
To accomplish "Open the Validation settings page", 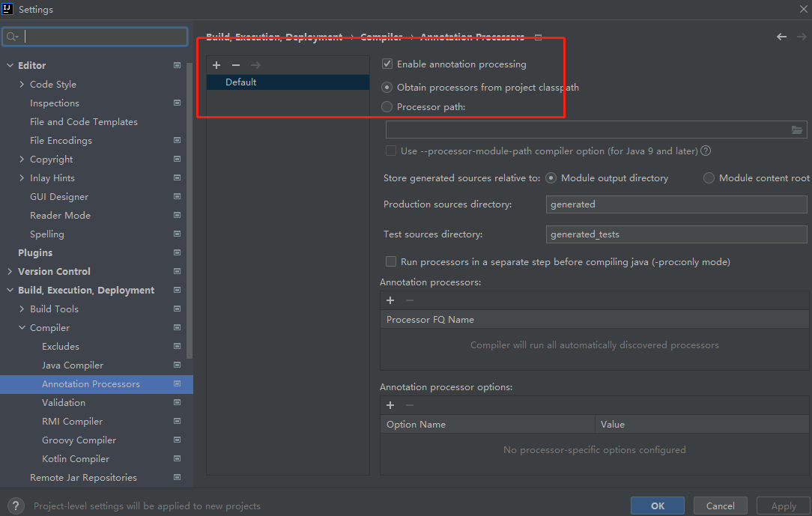I will coord(64,402).
